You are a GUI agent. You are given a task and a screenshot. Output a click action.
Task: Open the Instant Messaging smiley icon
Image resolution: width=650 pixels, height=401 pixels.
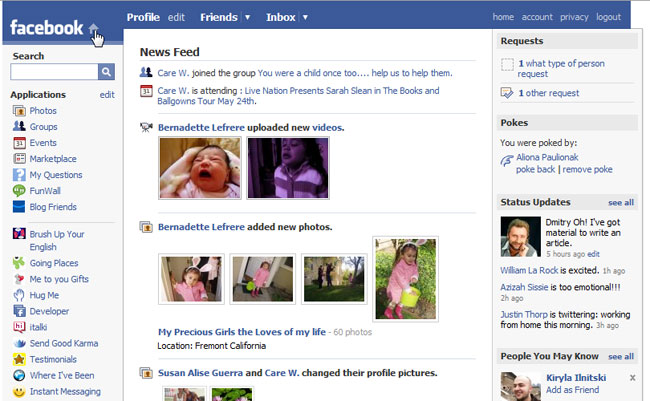[x=19, y=391]
